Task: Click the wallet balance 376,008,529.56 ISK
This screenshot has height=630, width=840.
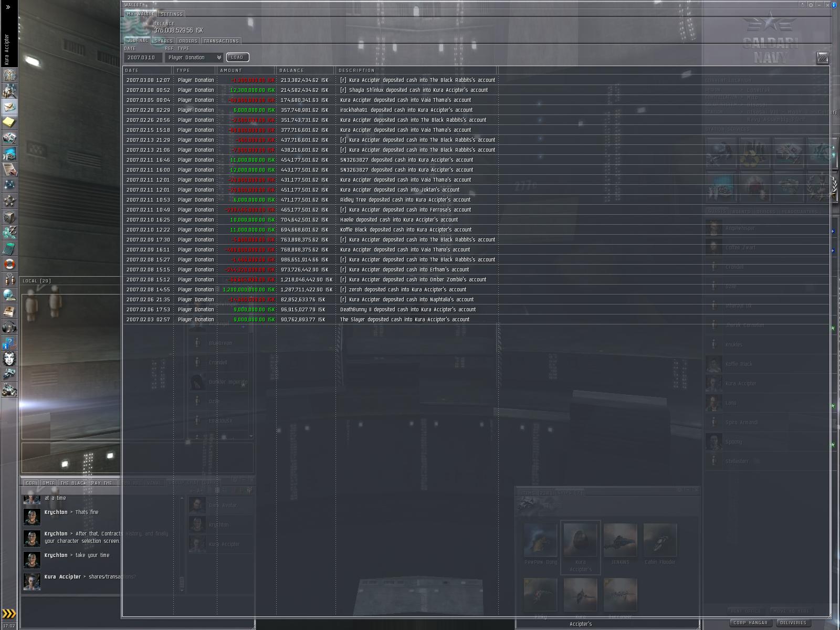Action: 178,31
